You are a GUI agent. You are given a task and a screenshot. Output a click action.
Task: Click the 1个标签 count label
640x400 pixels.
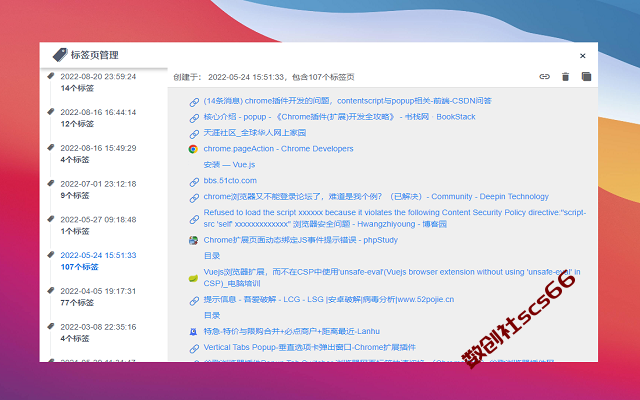tap(75, 231)
